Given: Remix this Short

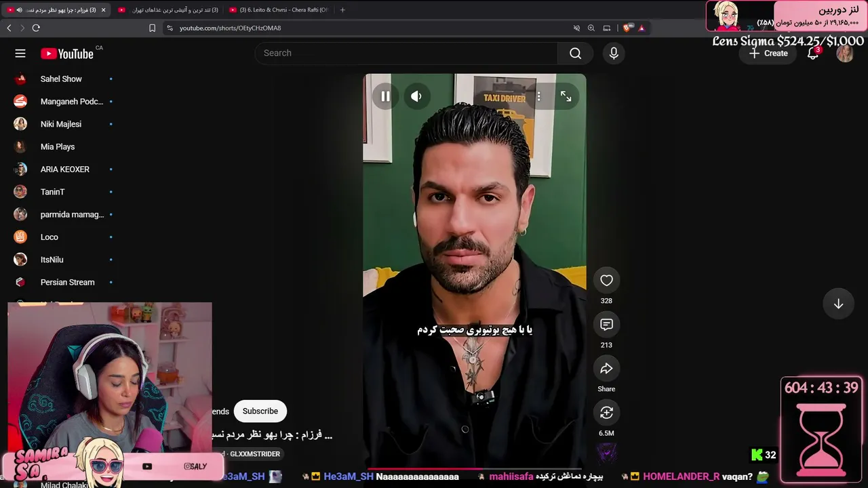Looking at the screenshot, I should pos(606,413).
